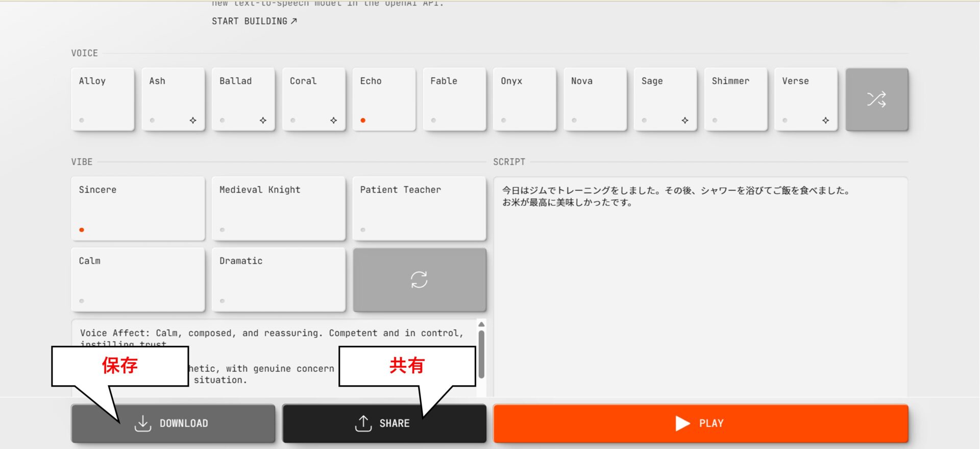Click the download arrow icon
The height and width of the screenshot is (449, 980).
[x=143, y=423]
